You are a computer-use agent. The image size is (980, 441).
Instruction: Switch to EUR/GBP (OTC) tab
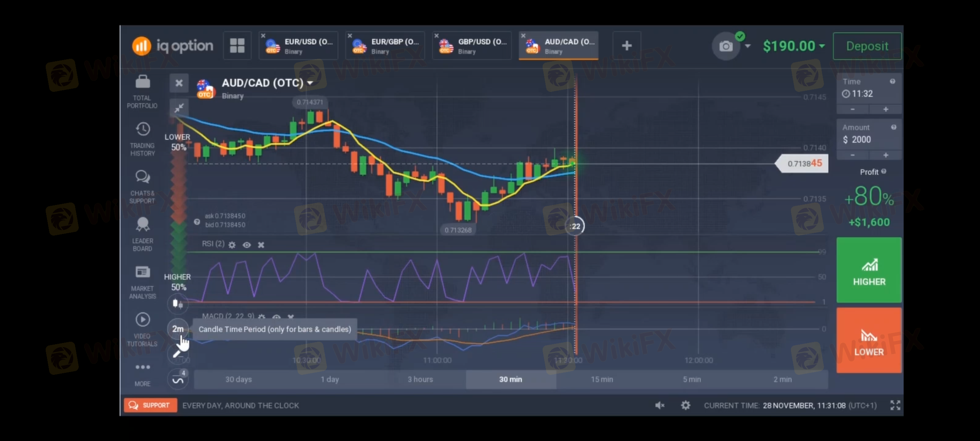[x=385, y=46]
